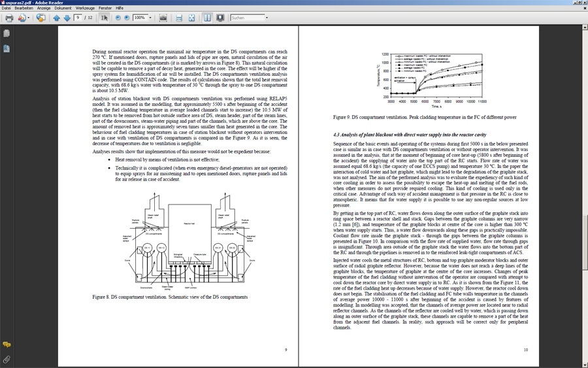Viewport: 588px width, 368px height.
Task: Switch to full screen reading mode icon
Action: (220, 18)
